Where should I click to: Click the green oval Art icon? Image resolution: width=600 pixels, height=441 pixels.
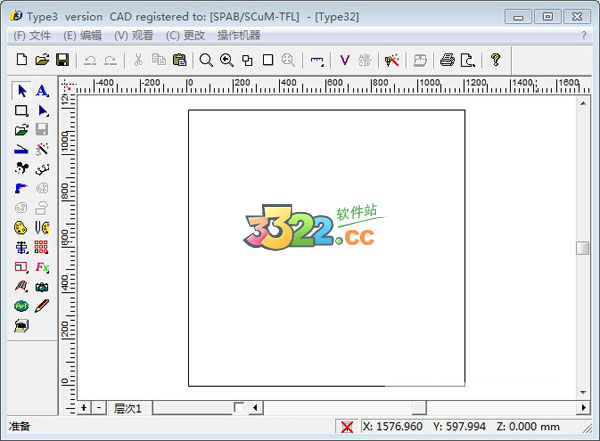pyautogui.click(x=21, y=306)
